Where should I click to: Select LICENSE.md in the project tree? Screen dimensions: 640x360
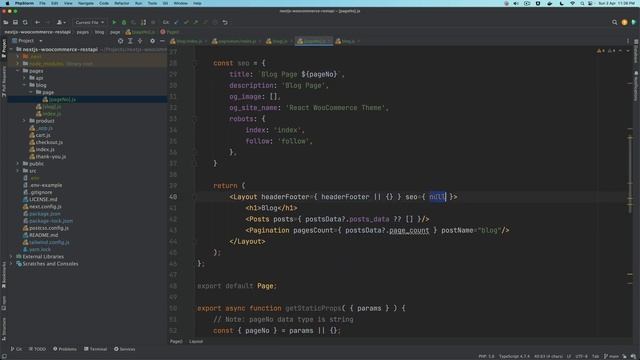coord(43,200)
